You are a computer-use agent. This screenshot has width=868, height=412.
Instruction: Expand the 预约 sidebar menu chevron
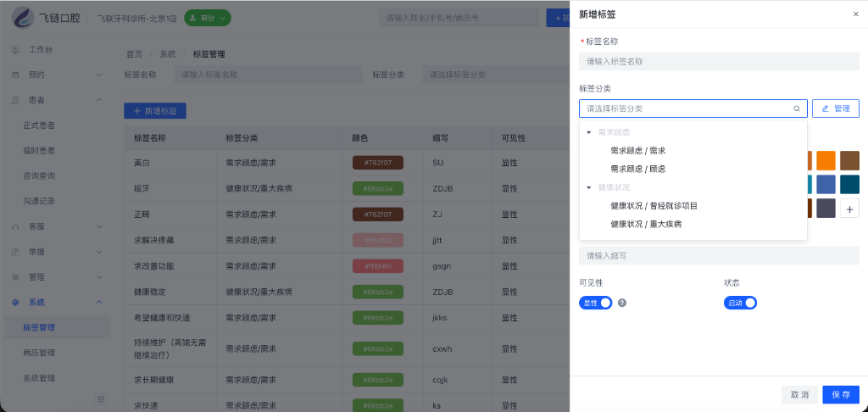(100, 75)
